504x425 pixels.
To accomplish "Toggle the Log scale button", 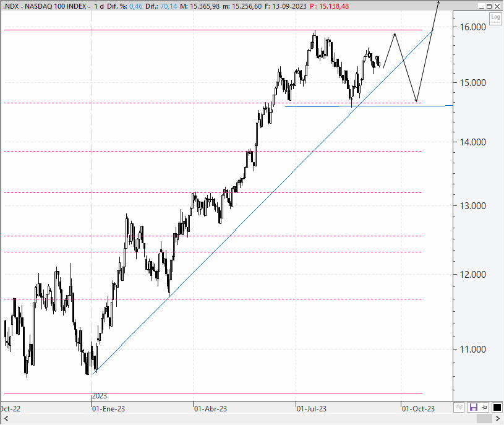I will (495, 18).
